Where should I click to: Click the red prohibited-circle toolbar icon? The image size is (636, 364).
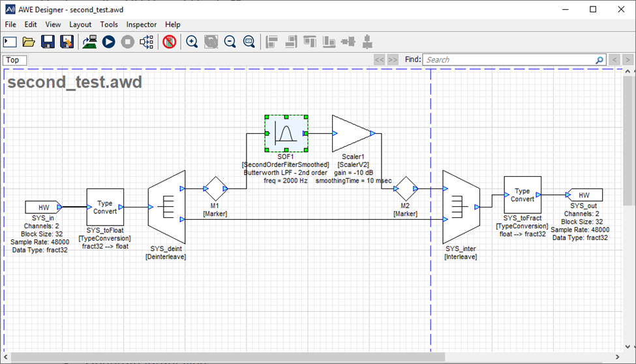169,42
